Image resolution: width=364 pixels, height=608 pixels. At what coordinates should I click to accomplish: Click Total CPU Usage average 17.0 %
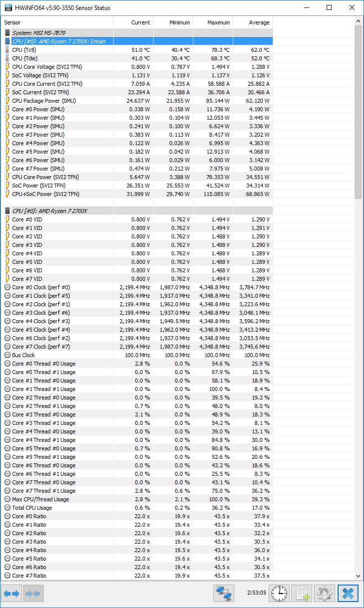(260, 508)
